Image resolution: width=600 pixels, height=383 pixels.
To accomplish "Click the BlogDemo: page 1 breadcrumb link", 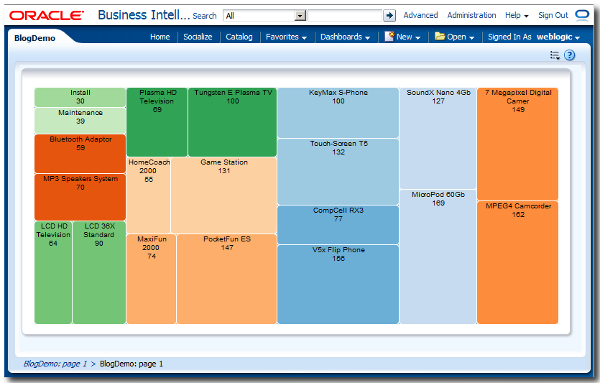I will 55,364.
